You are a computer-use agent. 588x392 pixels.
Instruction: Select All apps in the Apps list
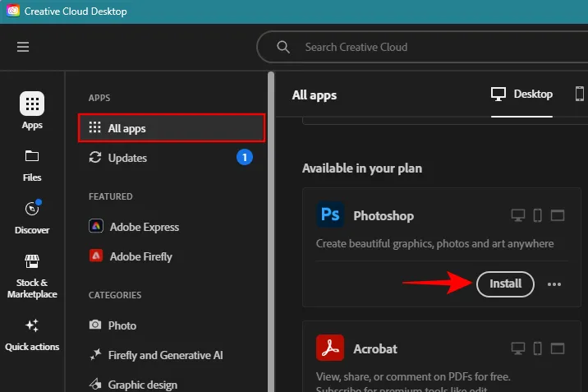(x=172, y=128)
